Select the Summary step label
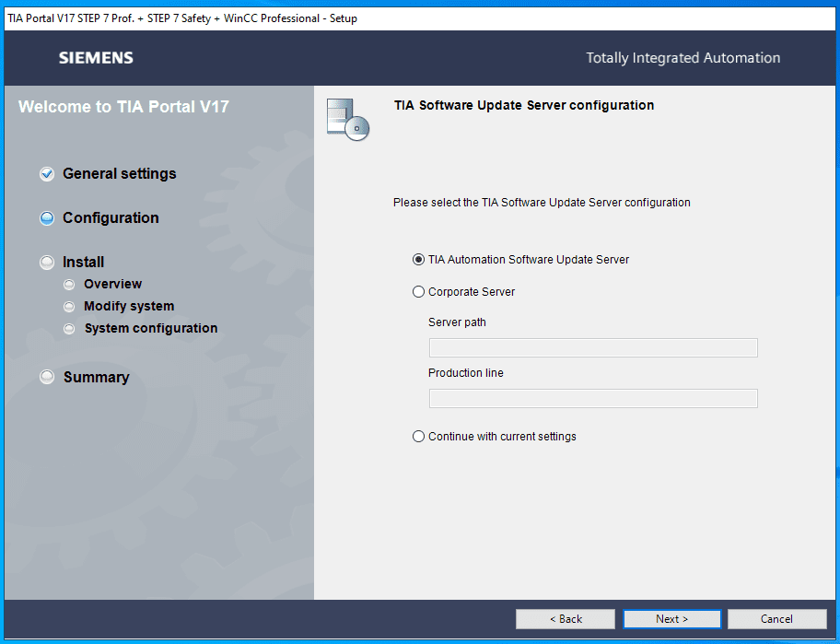840x644 pixels. [x=97, y=377]
